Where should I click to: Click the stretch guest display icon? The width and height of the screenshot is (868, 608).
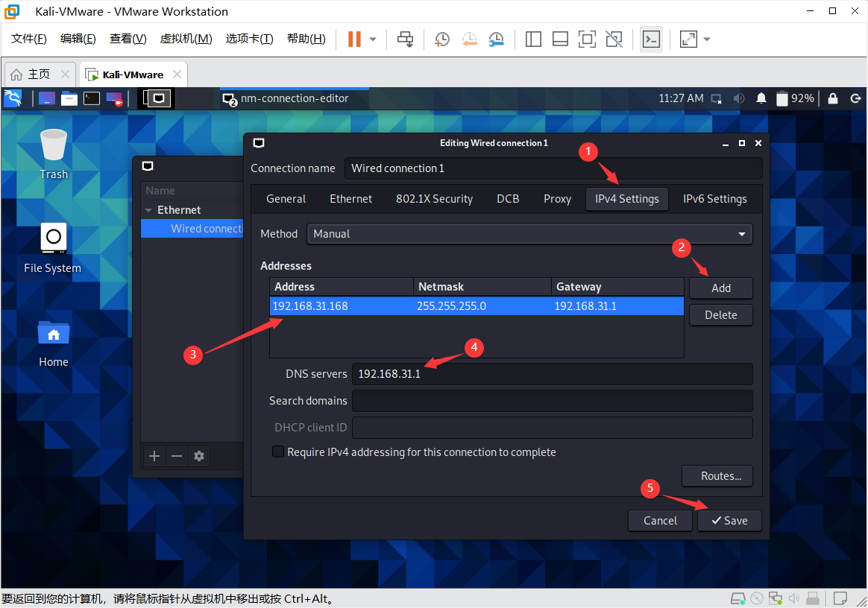688,39
